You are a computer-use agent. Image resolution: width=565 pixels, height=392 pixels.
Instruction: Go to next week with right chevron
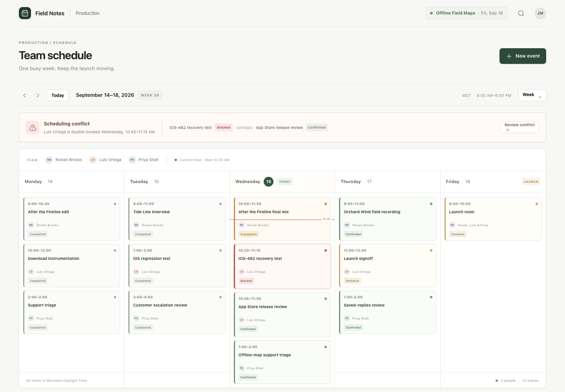click(38, 95)
